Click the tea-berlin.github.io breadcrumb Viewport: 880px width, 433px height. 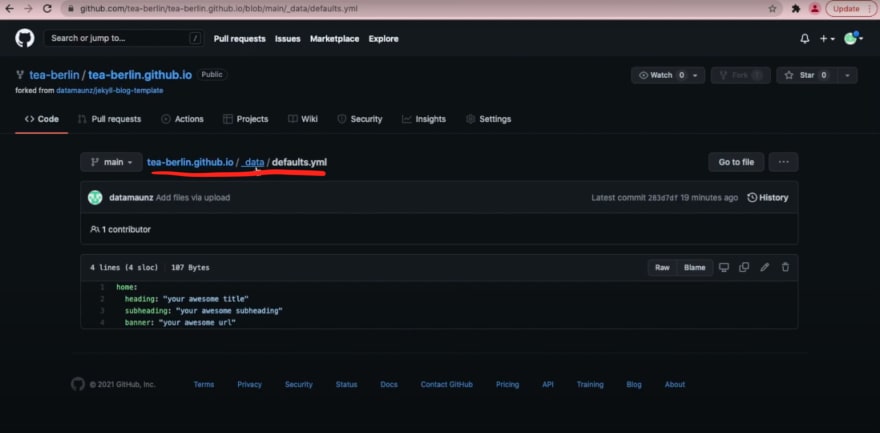point(190,162)
